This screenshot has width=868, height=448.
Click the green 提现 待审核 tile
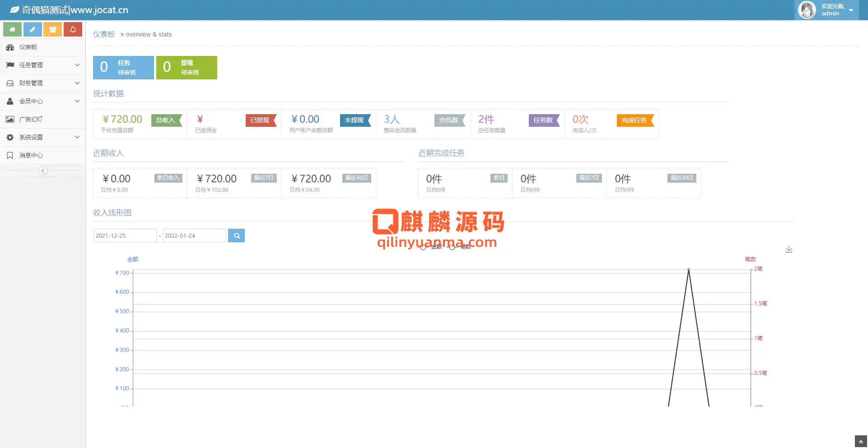187,68
